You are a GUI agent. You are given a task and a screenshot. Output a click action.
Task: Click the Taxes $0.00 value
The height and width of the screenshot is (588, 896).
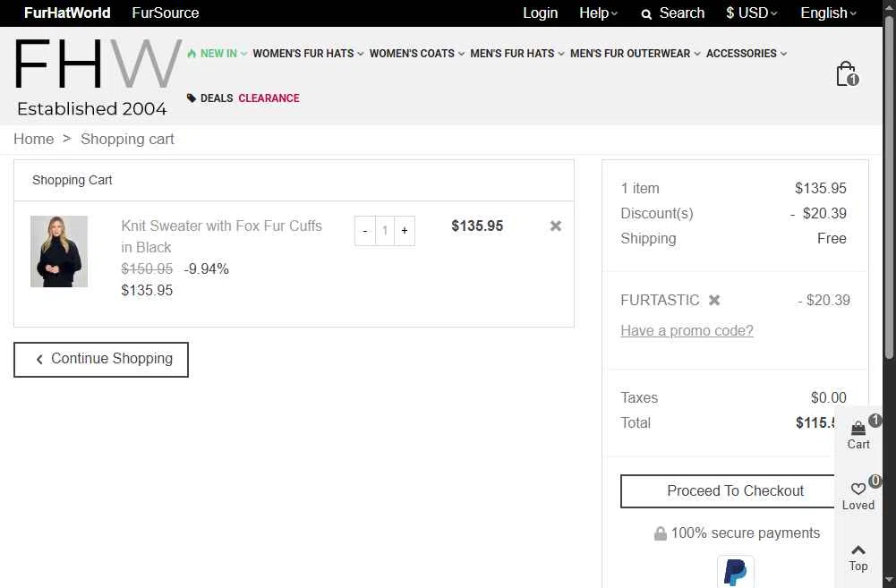point(829,397)
